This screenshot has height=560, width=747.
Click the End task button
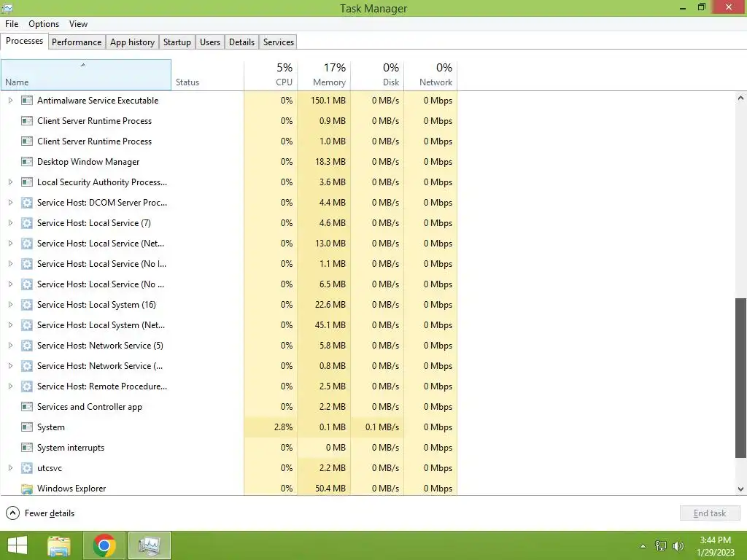coord(710,513)
